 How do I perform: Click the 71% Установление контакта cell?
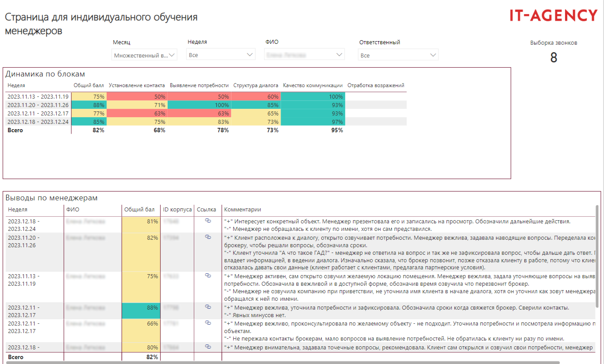(137, 105)
